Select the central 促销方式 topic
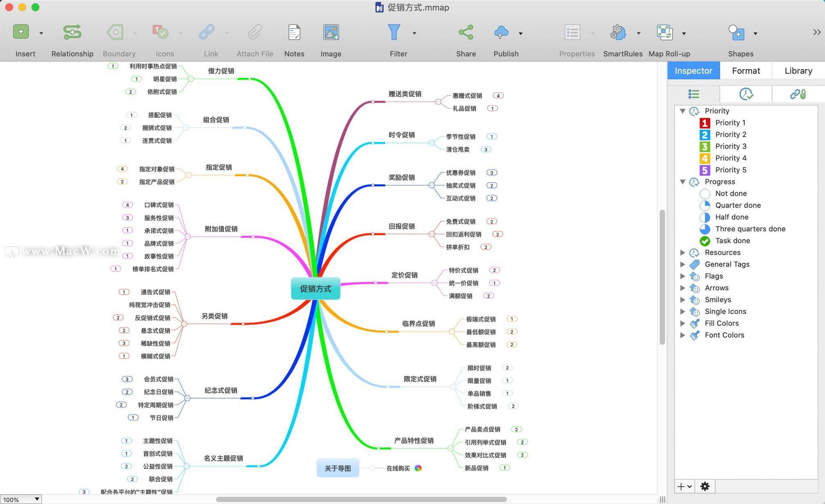 (315, 288)
